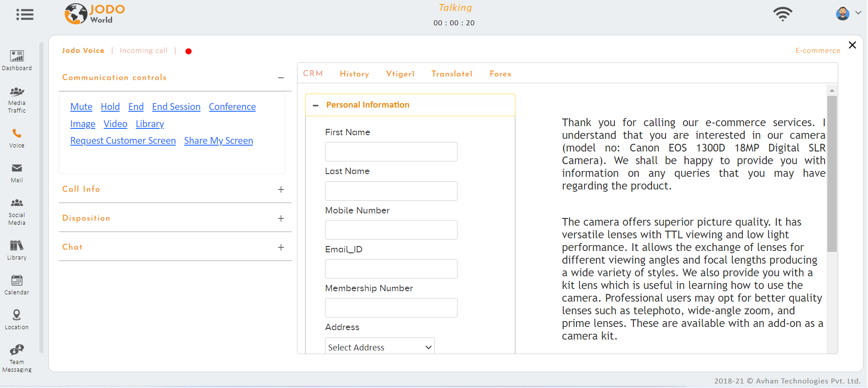868x388 pixels.
Task: Expand the Chat section
Action: coord(281,247)
